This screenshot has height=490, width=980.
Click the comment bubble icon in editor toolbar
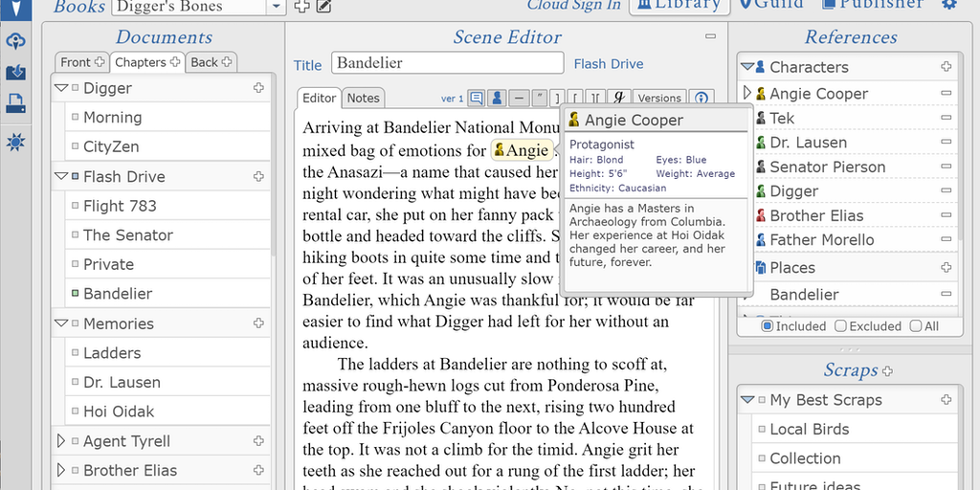[475, 99]
